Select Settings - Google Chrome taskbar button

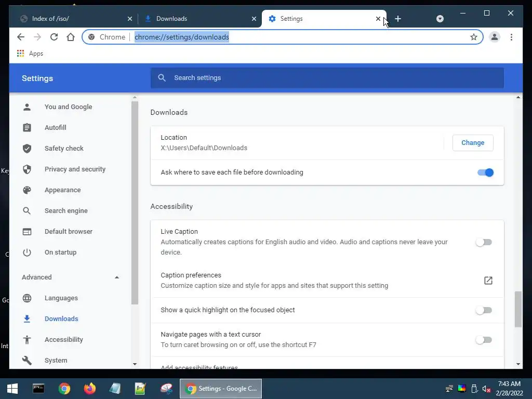[x=220, y=389]
